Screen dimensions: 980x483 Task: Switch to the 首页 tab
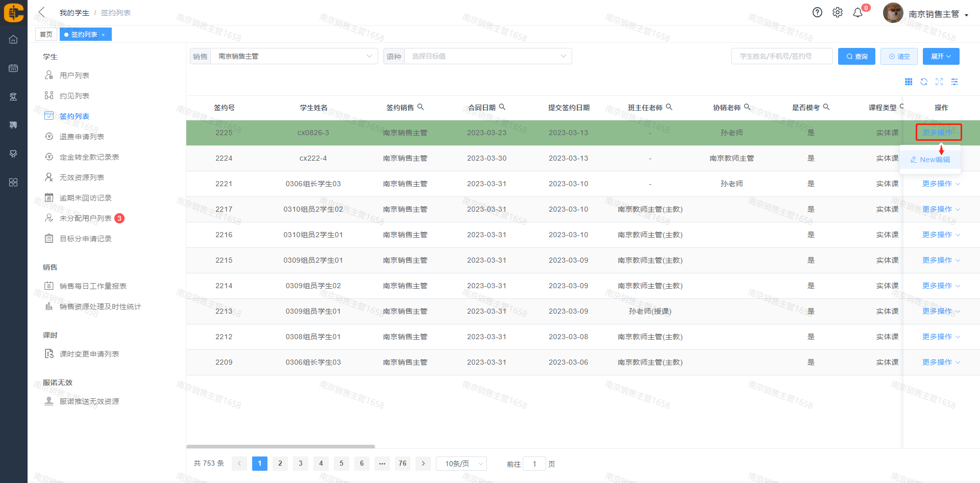[46, 34]
